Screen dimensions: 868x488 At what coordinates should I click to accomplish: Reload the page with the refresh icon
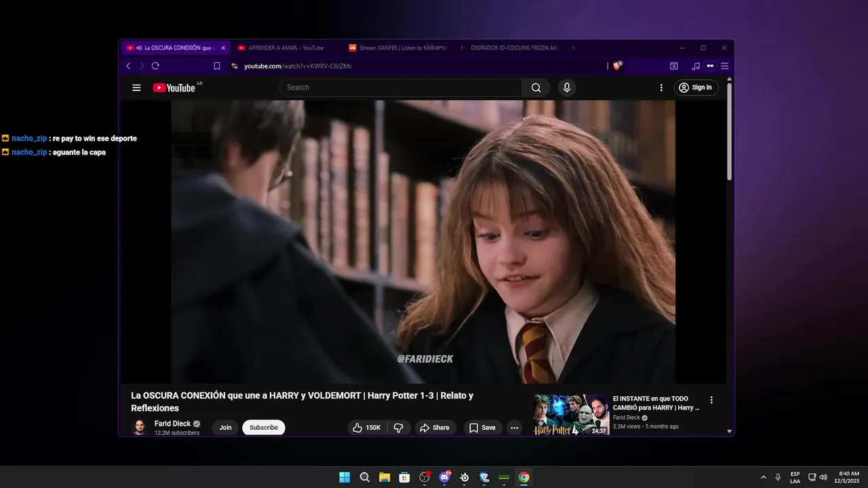[x=155, y=66]
